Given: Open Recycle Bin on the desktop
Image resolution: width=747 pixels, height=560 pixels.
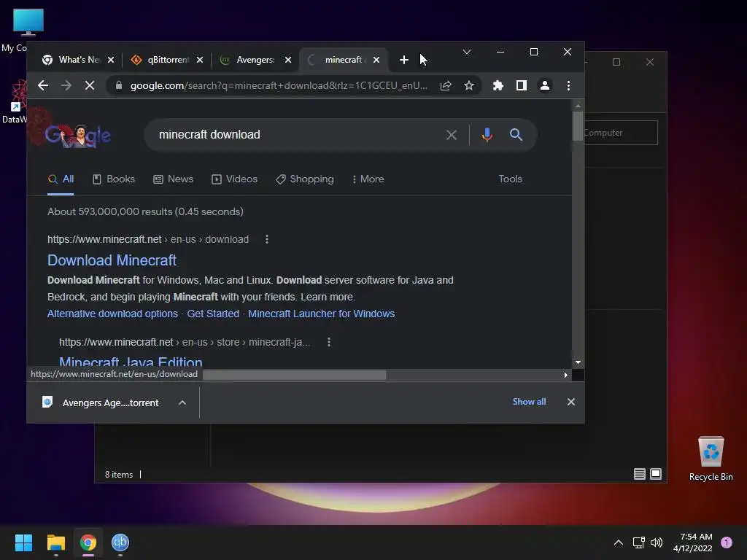Looking at the screenshot, I should point(711,459).
